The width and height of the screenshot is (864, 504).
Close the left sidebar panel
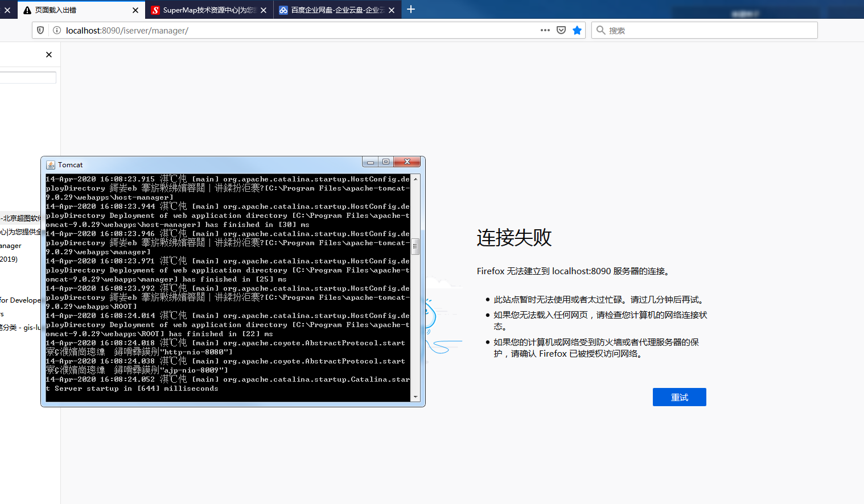(49, 55)
